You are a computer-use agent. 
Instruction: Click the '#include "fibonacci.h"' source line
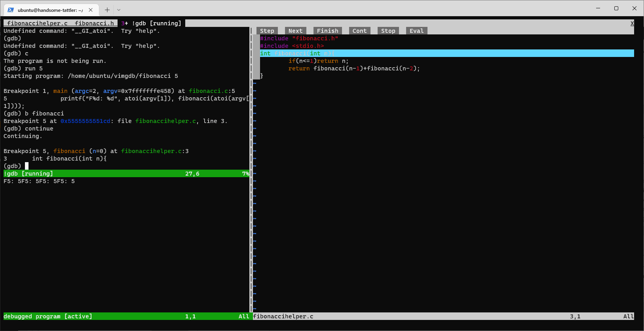(x=299, y=38)
